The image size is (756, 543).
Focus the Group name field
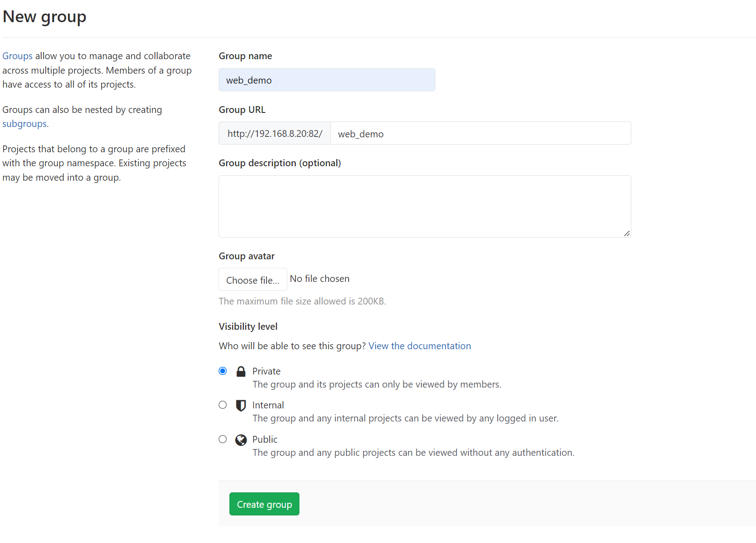pyautogui.click(x=327, y=80)
